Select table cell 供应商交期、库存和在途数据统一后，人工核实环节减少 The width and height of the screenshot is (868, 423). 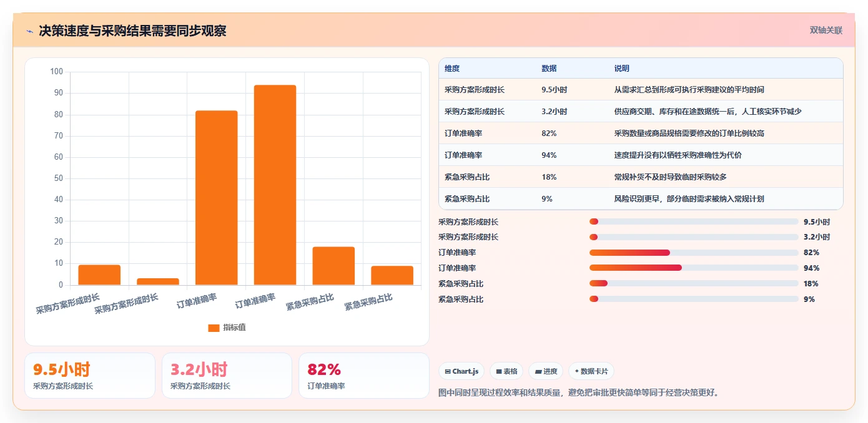pos(708,112)
